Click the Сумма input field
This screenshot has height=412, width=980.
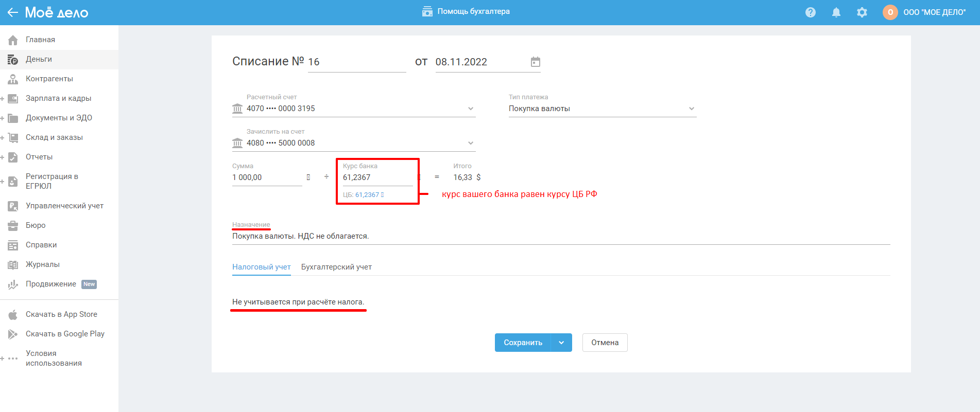pos(267,177)
